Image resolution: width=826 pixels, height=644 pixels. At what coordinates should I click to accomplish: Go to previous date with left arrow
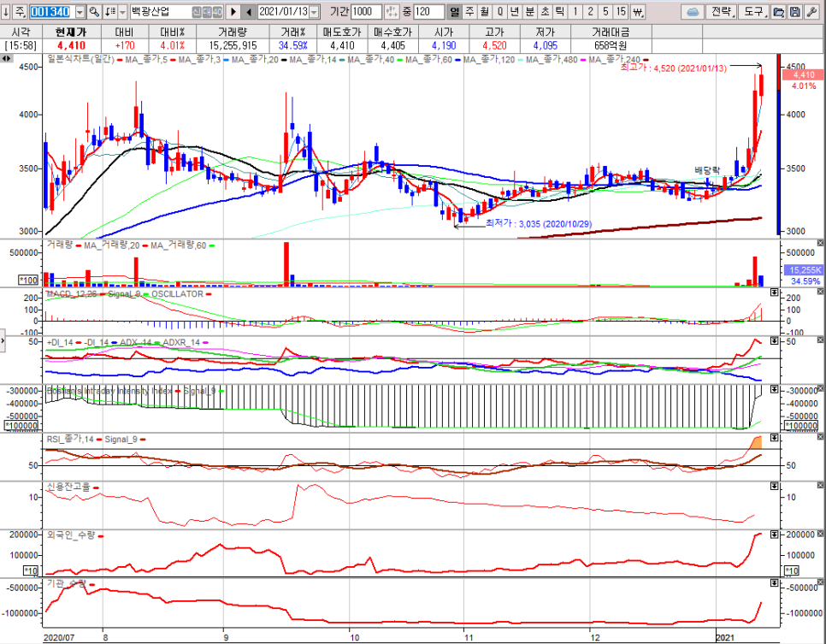click(x=249, y=12)
